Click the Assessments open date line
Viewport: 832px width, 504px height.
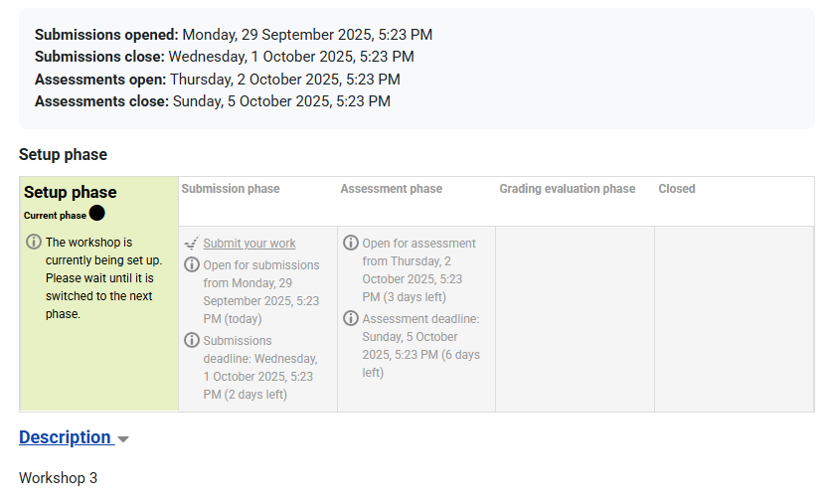218,79
